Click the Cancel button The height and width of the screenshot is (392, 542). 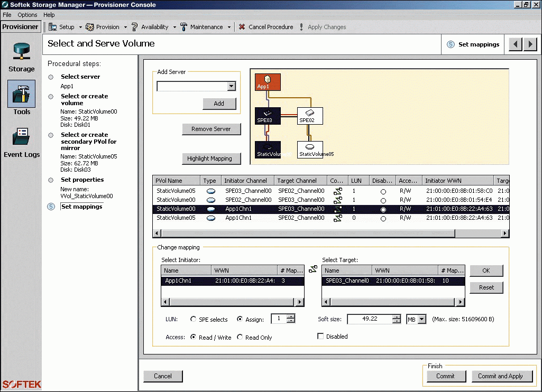coord(163,376)
